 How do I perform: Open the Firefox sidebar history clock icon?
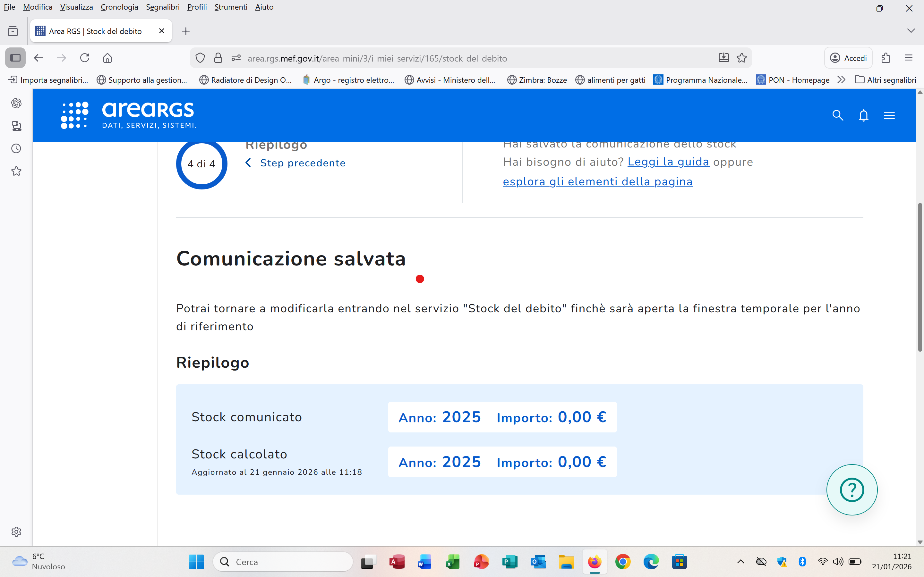pos(16,148)
